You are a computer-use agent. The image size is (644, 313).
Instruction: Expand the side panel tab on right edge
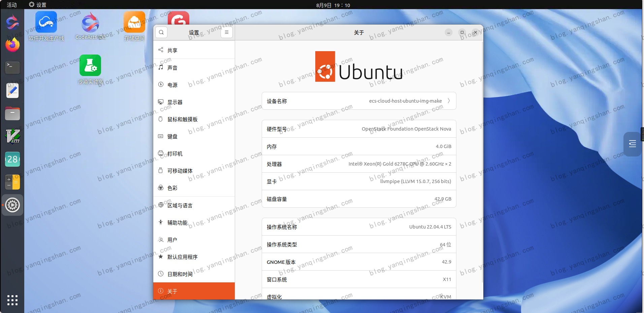point(632,144)
